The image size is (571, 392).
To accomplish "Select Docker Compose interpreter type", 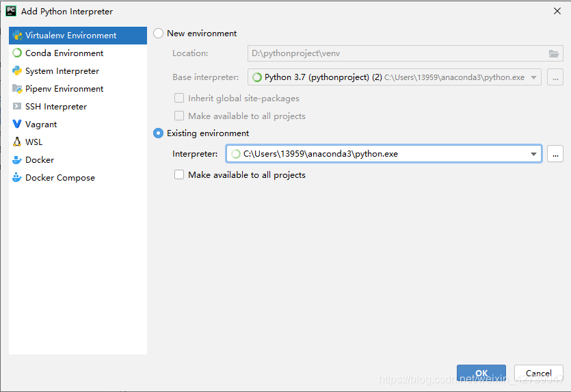I will click(x=78, y=178).
